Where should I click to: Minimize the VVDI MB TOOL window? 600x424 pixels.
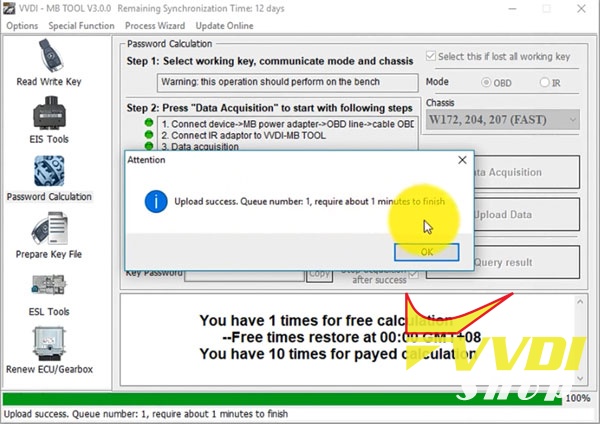coord(512,8)
